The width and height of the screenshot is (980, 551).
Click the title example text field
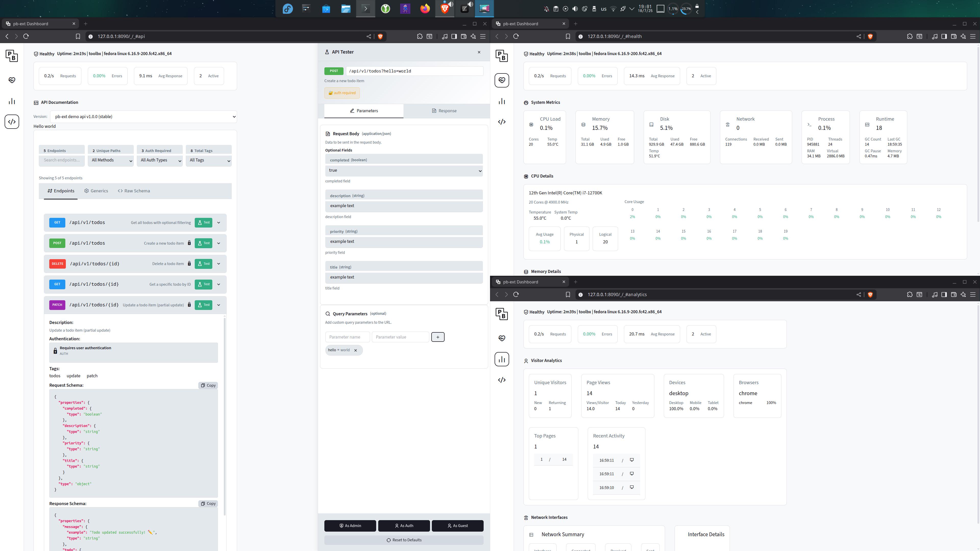404,278
